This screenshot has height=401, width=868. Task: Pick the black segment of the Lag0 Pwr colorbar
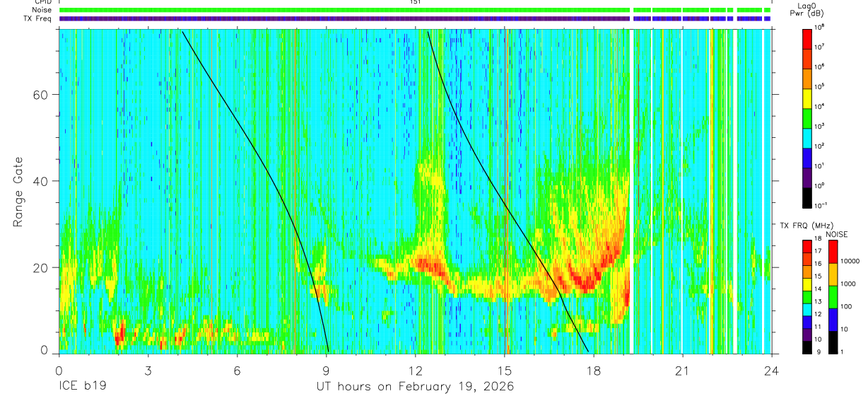coord(807,198)
